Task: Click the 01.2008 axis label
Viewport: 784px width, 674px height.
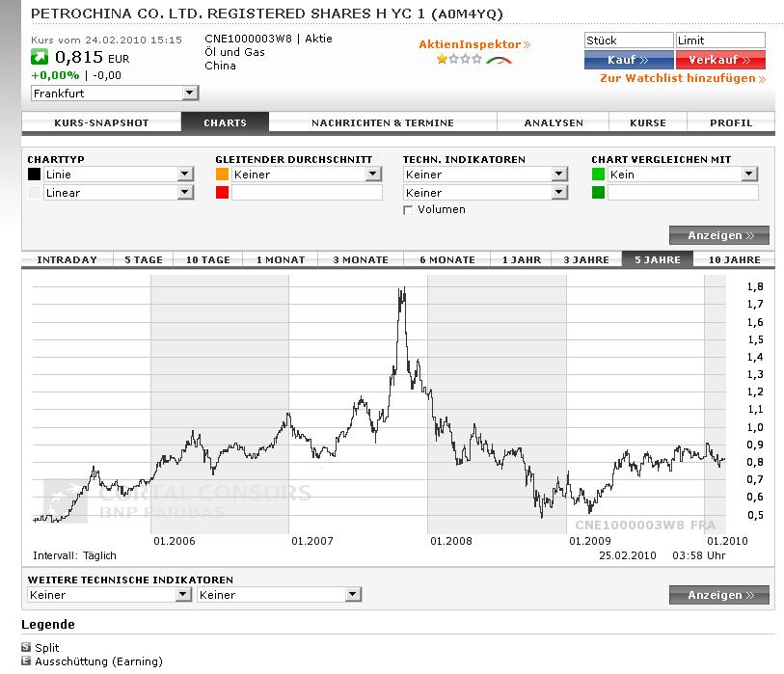Action: click(451, 541)
